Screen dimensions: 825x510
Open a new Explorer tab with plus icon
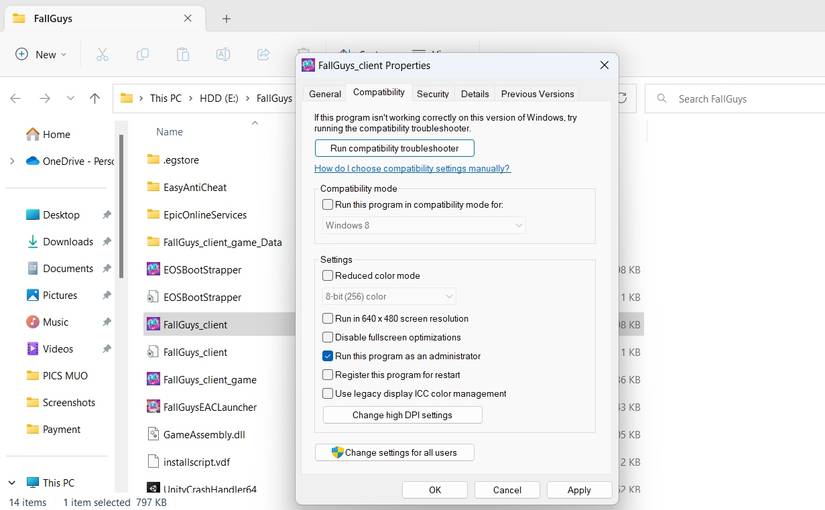coord(226,19)
